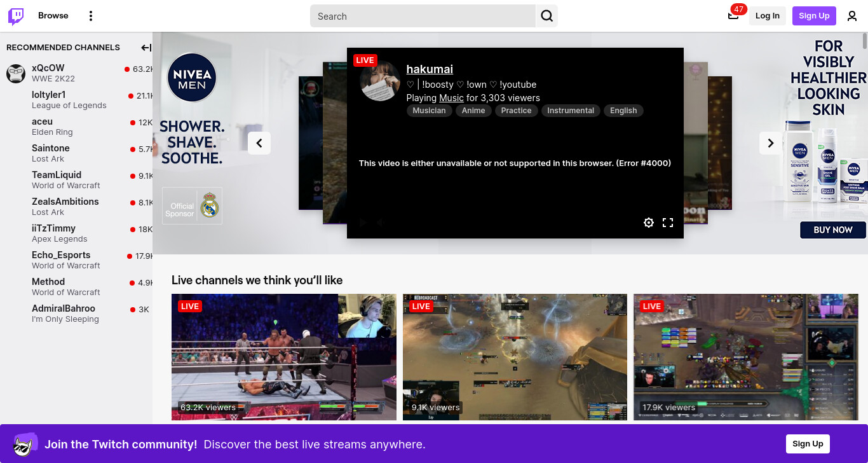Click the Official Sponsor Real Madrid badge
Viewport: 868px width, 463px height.
coord(192,205)
